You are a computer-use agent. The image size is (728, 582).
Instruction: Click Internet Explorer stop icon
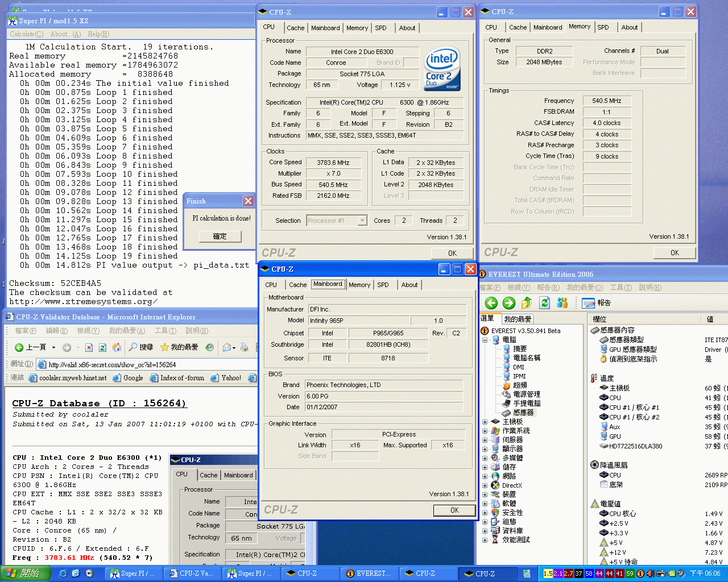[89, 347]
